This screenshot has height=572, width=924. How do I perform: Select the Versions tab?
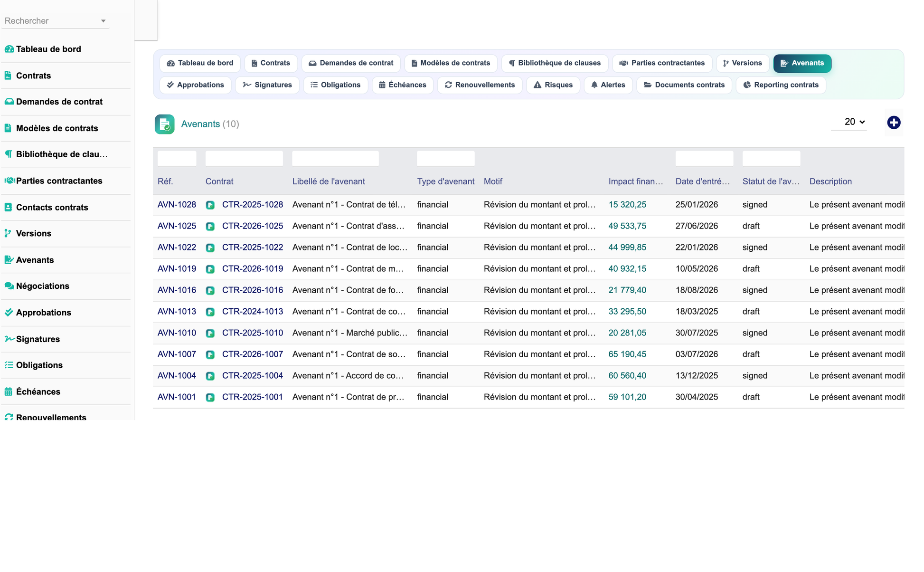pyautogui.click(x=742, y=63)
